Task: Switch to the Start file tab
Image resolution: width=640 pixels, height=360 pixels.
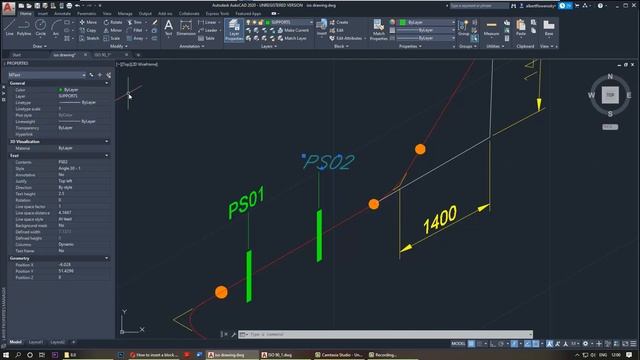Action: coord(16,55)
